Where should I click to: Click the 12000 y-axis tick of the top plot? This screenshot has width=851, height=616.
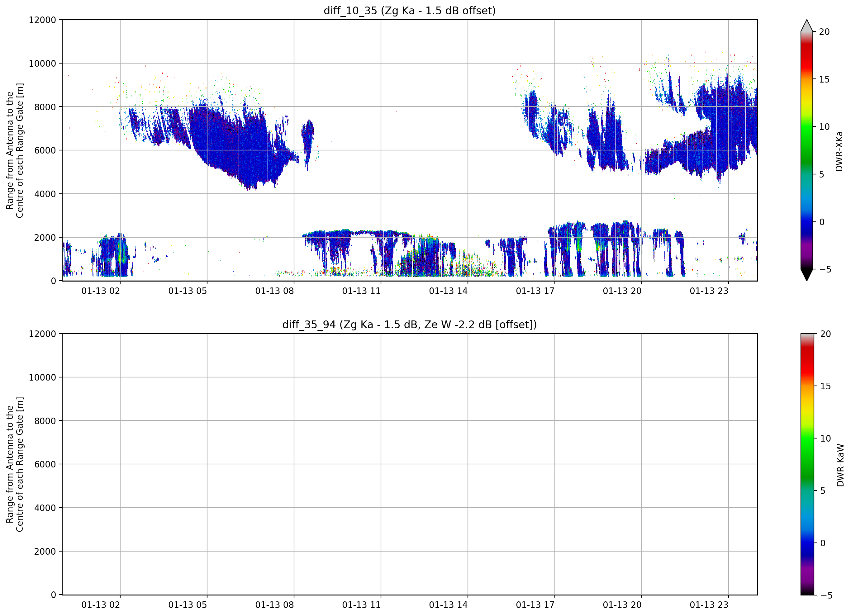pyautogui.click(x=42, y=20)
